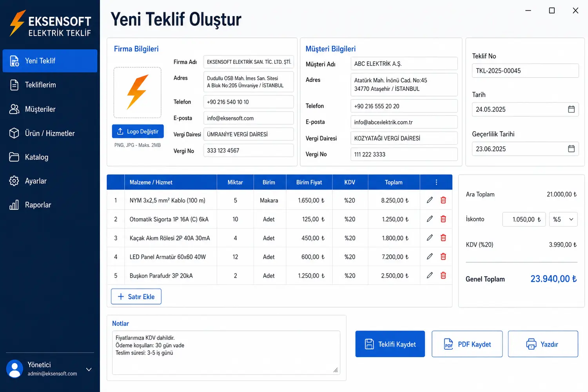This screenshot has height=392, width=588.
Task: Click the company logo lightning thumbnail
Action: [138, 93]
